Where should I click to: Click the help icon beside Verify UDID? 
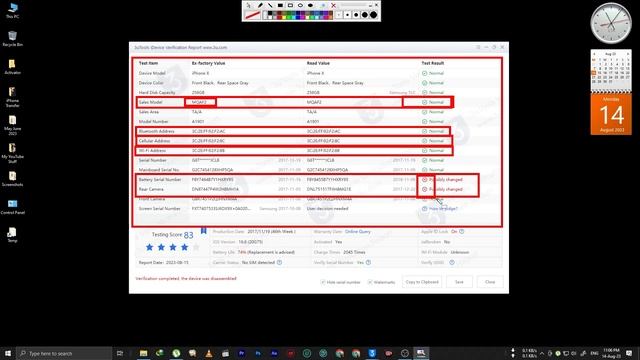pos(452,262)
